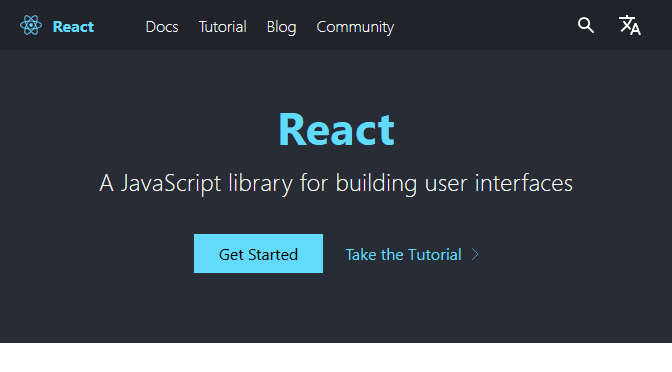Click the React atom logo icon
The height and width of the screenshot is (372, 672).
click(x=31, y=25)
